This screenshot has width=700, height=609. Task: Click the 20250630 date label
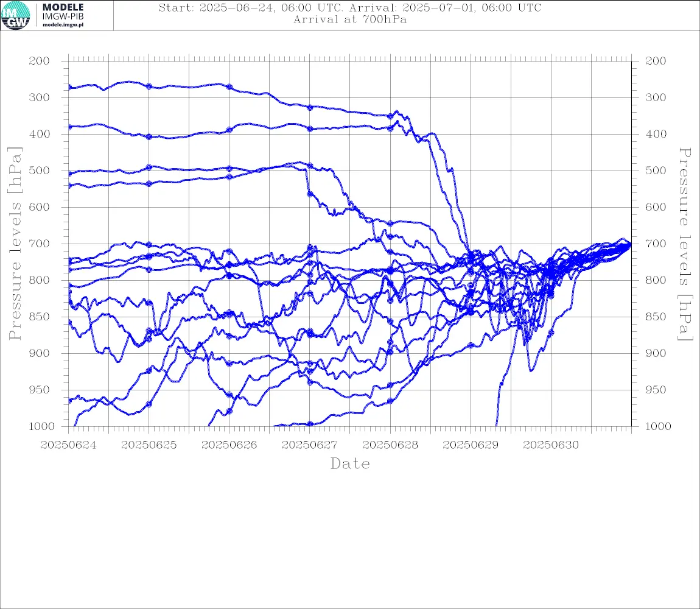[x=551, y=445]
